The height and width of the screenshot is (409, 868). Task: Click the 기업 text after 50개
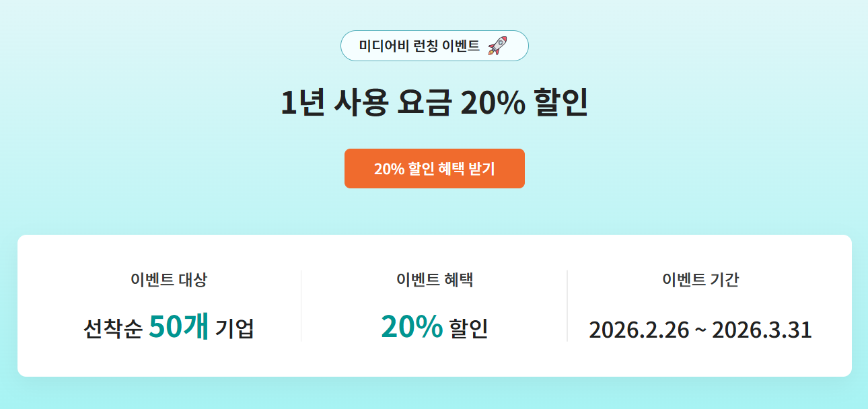coord(235,330)
